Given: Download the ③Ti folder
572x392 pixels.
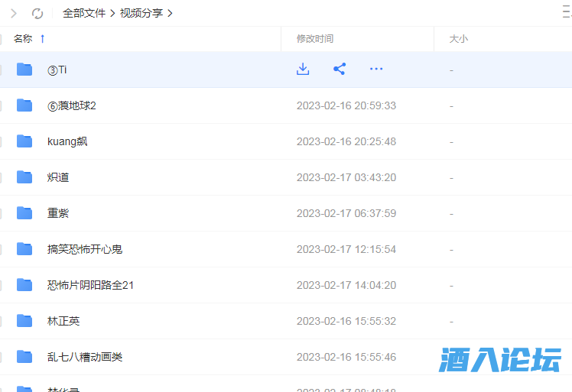Looking at the screenshot, I should (303, 70).
